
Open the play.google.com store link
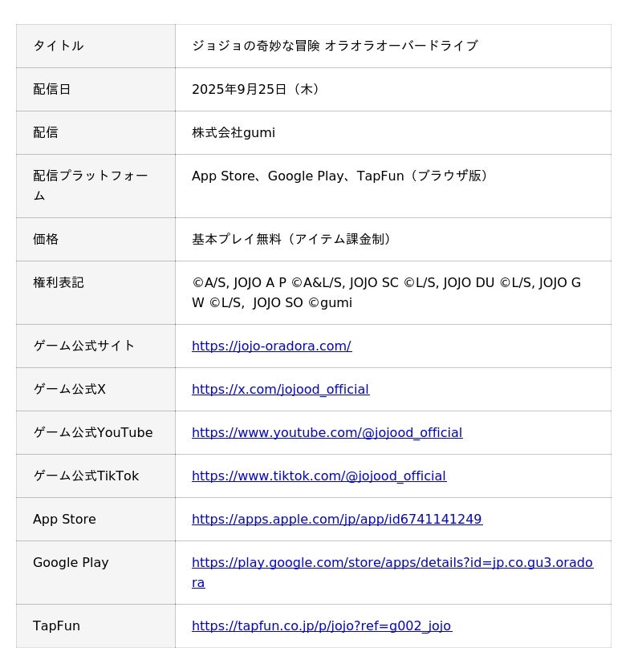coord(392,562)
